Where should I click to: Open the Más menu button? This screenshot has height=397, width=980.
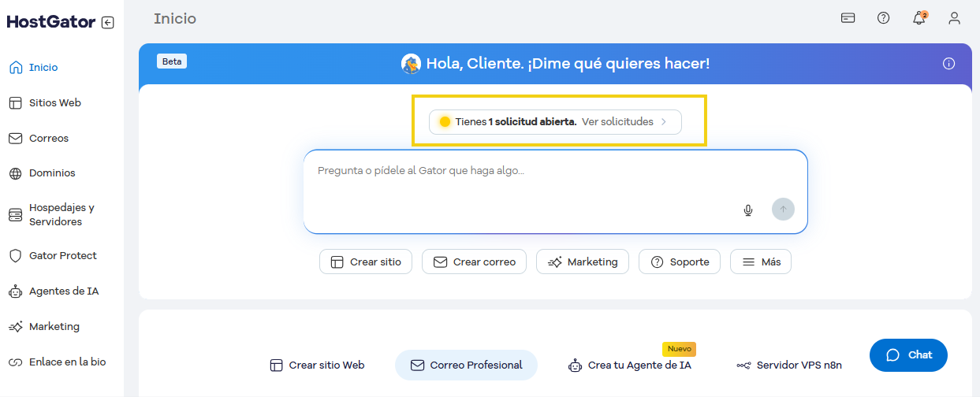tap(761, 262)
